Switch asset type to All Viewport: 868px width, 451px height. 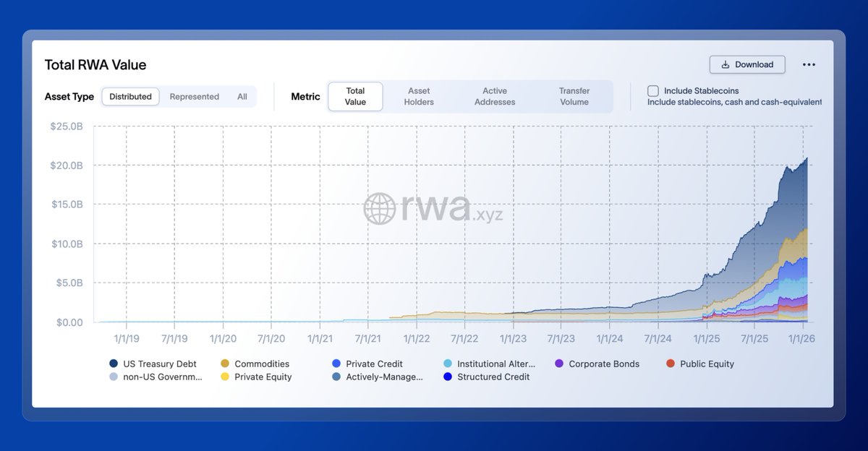(x=242, y=97)
